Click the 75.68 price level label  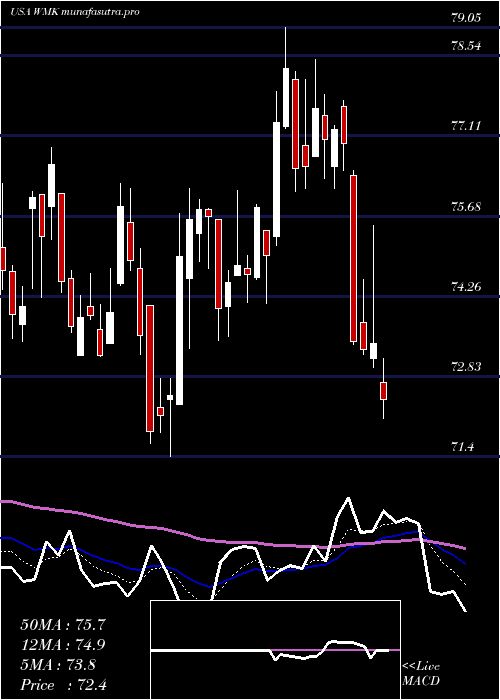[466, 207]
